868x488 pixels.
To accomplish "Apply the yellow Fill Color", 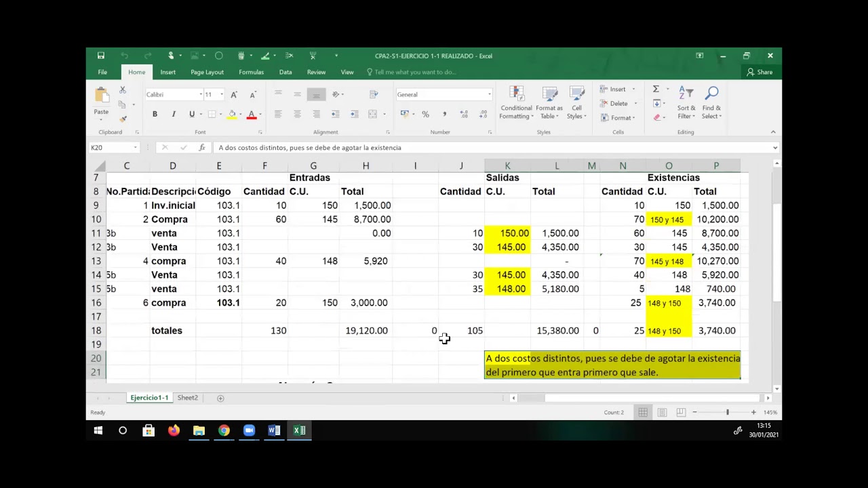I will pyautogui.click(x=232, y=115).
